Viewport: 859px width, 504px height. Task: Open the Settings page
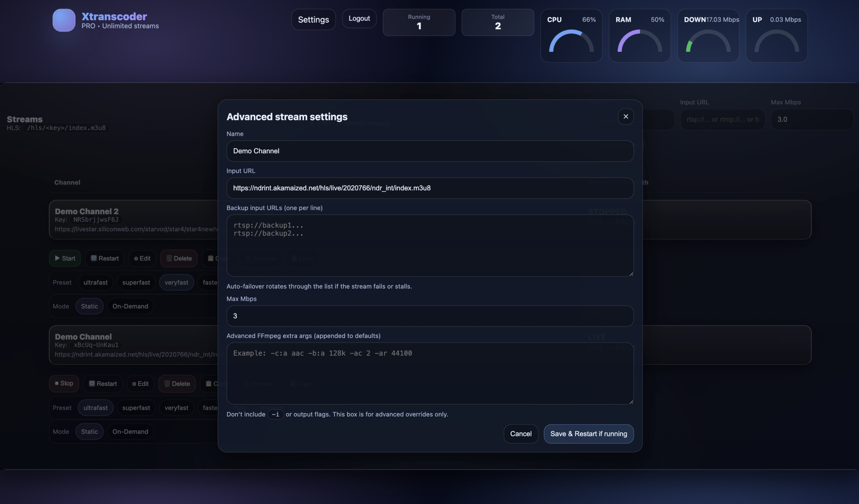(x=313, y=19)
